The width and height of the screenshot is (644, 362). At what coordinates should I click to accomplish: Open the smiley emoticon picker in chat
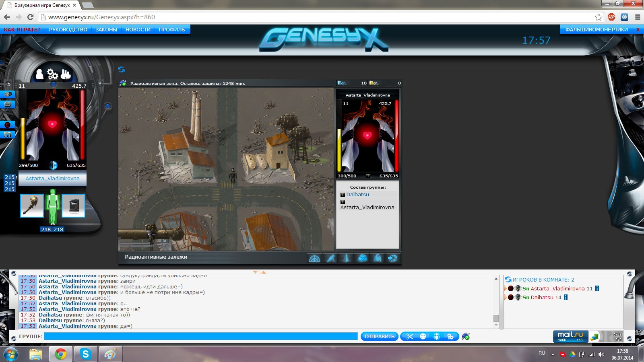423,336
